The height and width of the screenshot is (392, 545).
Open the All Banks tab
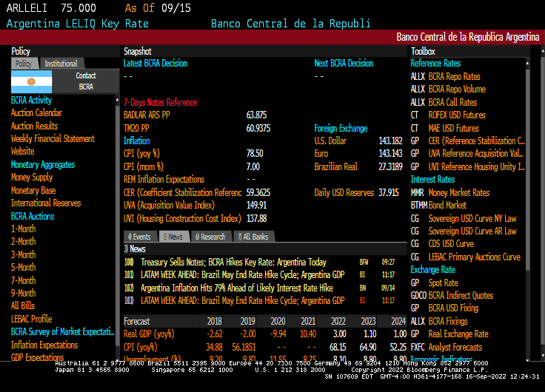tap(252, 237)
